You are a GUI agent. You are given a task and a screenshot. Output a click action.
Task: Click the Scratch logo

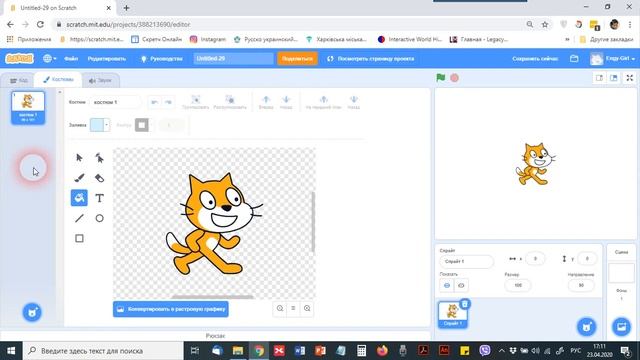pos(19,58)
